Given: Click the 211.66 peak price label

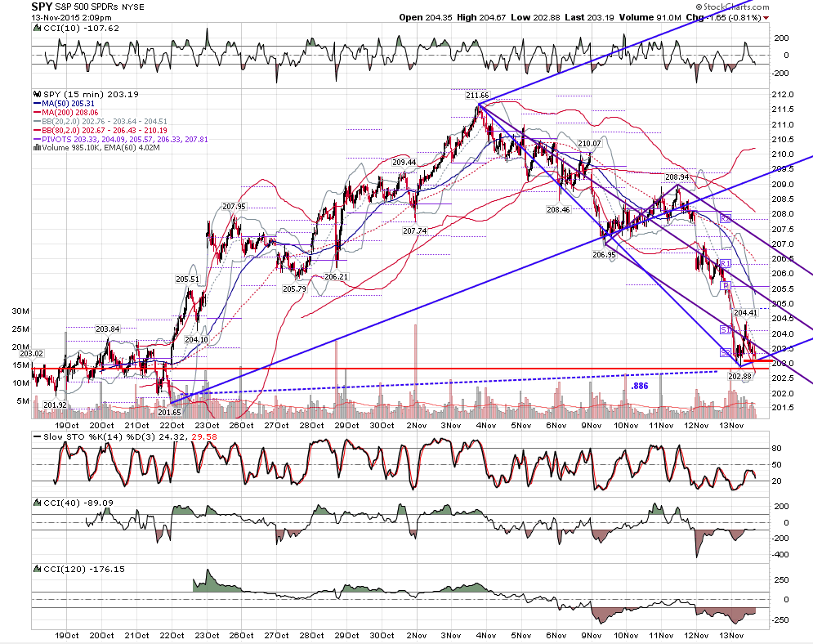Looking at the screenshot, I should (x=477, y=96).
